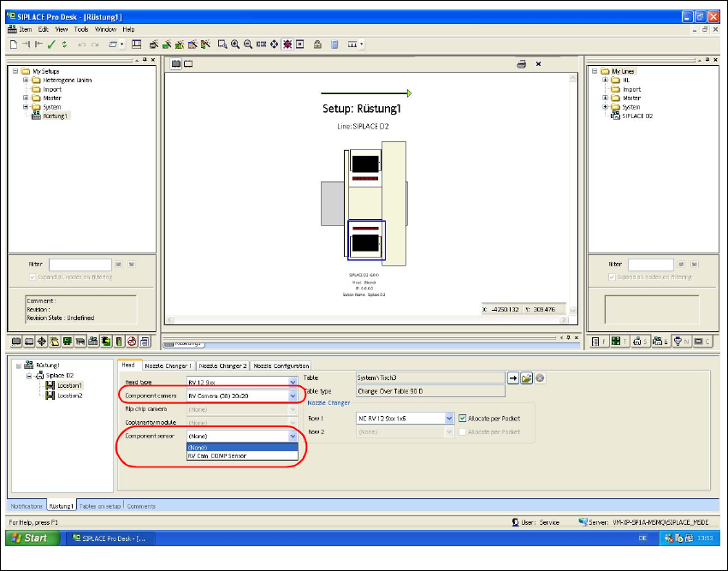Click the zoom out magnifier icon
The width and height of the screenshot is (728, 571).
[248, 44]
